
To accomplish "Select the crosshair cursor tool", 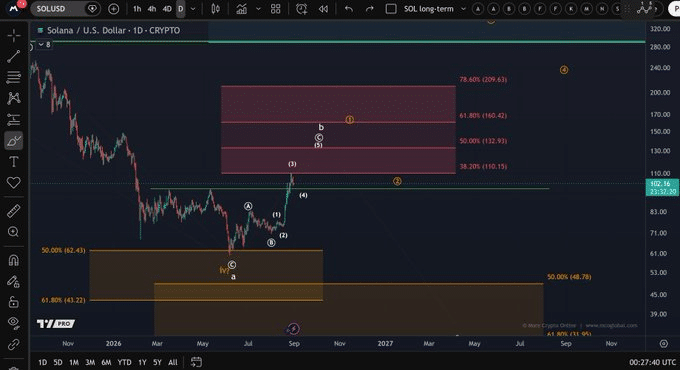I will [x=13, y=36].
